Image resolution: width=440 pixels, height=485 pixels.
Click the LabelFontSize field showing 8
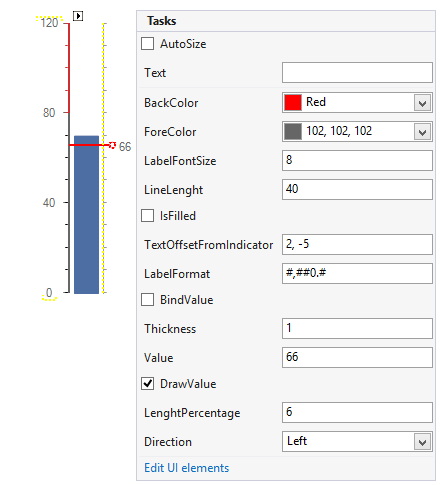pyautogui.click(x=357, y=160)
